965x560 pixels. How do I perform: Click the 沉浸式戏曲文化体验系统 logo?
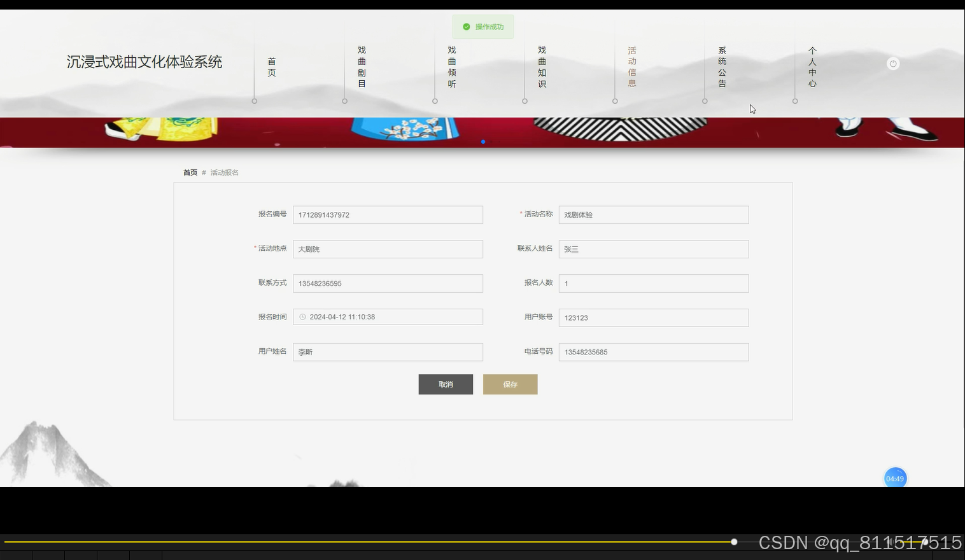[144, 62]
